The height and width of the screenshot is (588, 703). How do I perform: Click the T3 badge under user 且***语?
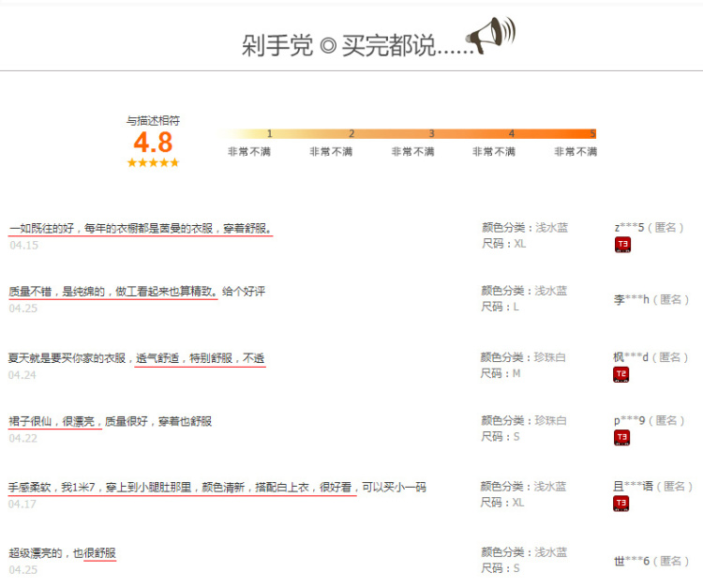click(621, 504)
